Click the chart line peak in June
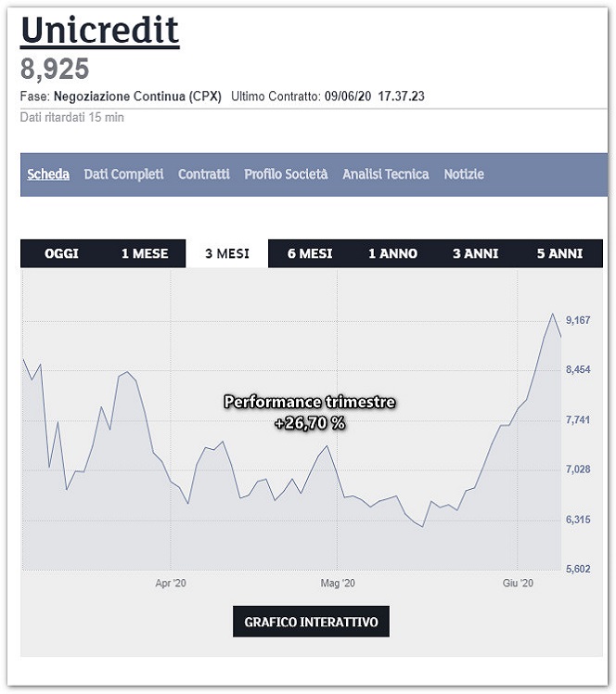 click(x=553, y=315)
